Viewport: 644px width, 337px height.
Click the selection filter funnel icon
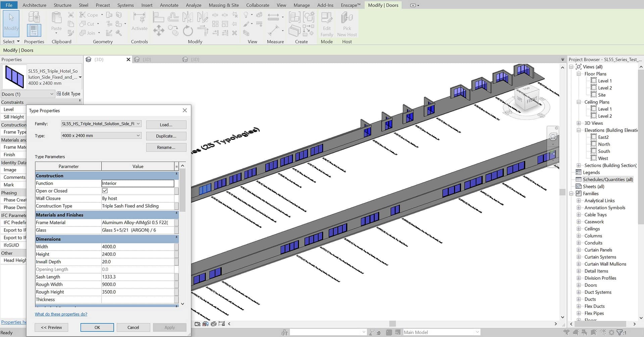point(620,332)
